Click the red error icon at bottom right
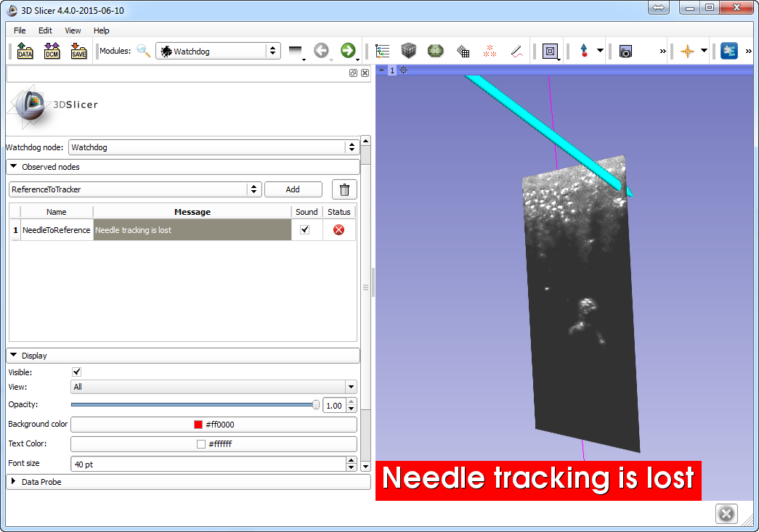This screenshot has height=532, width=759. (x=726, y=514)
